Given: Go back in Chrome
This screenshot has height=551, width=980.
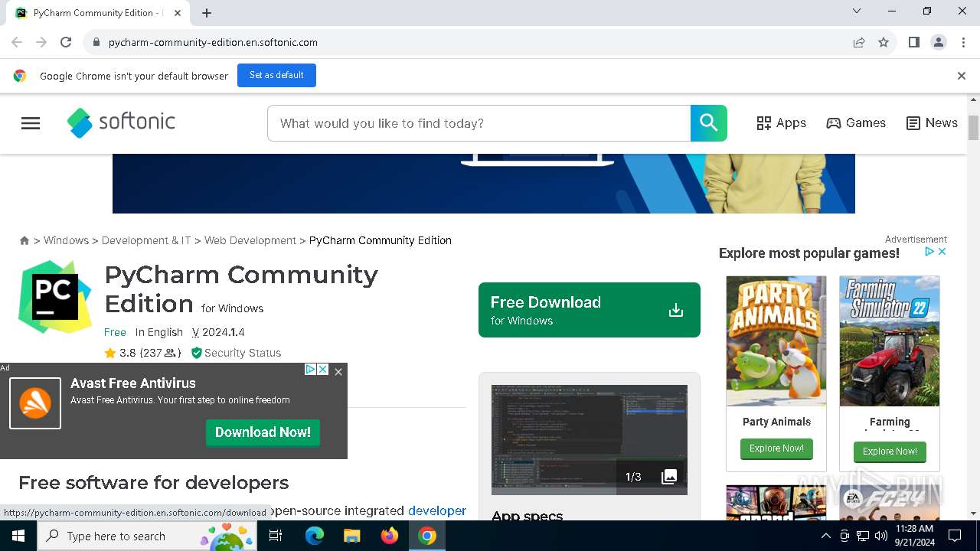Looking at the screenshot, I should [x=17, y=42].
